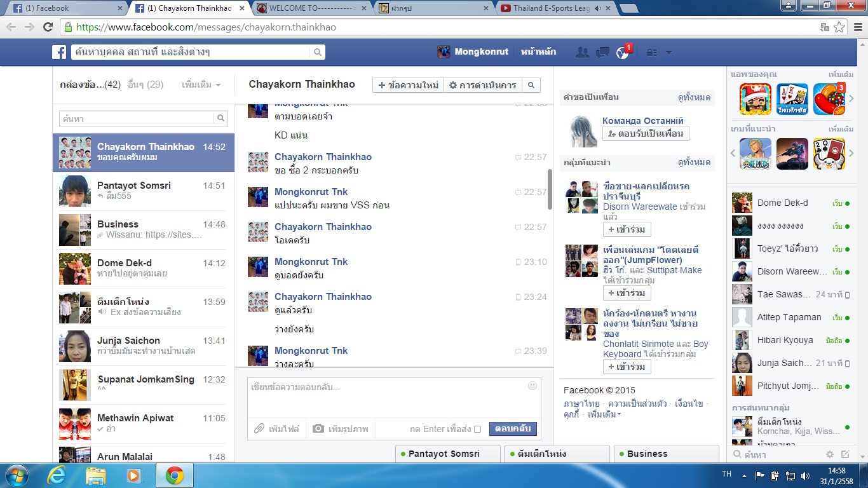This screenshot has height=488, width=868.
Task: Open the Business chat tab at bottom
Action: 666,454
